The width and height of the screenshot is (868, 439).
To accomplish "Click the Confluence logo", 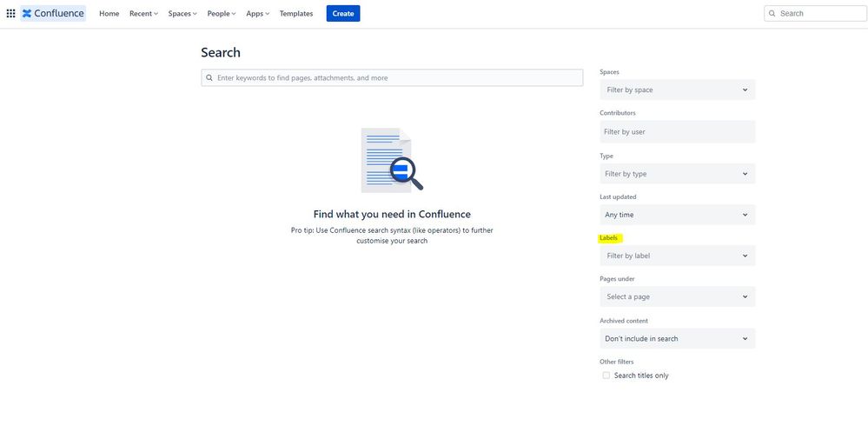I will 53,13.
